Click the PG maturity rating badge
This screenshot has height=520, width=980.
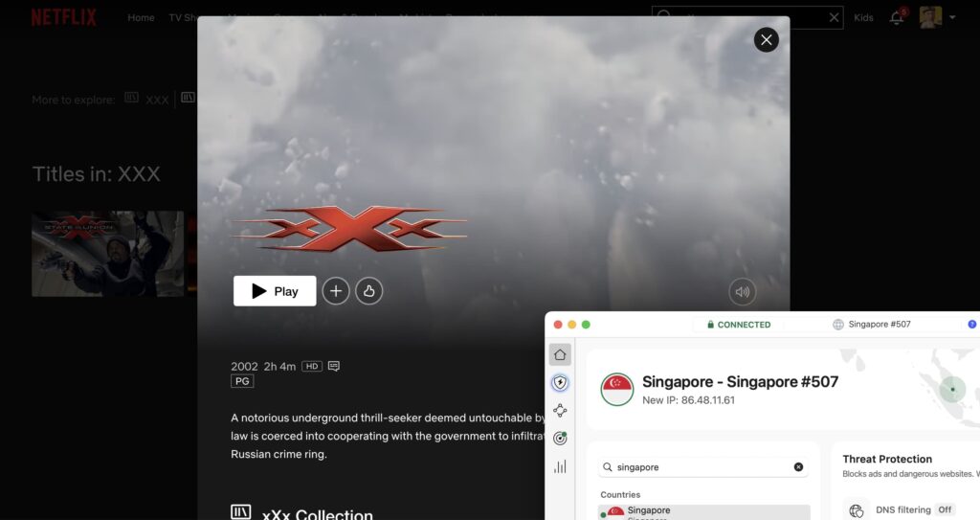[x=242, y=381]
